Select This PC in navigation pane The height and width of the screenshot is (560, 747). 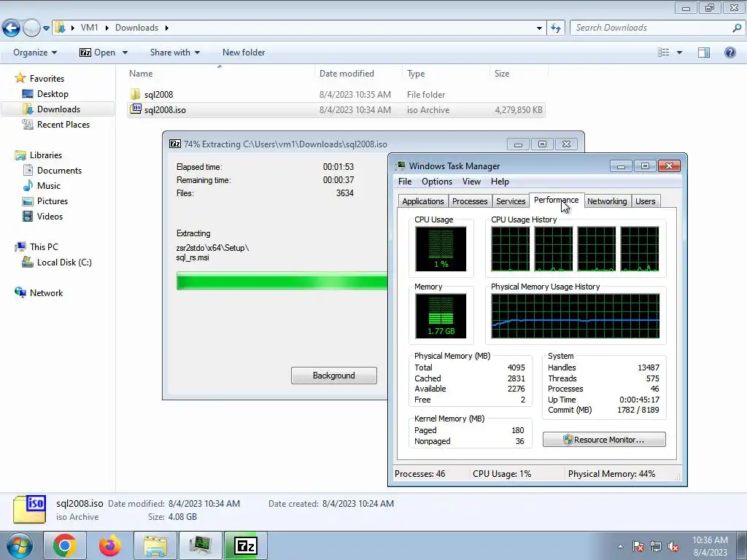(x=44, y=246)
